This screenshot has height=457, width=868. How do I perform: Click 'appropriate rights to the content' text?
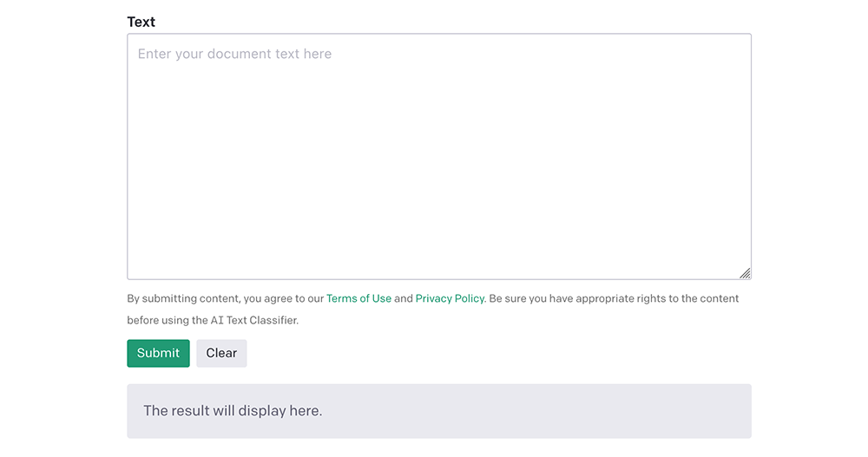pyautogui.click(x=657, y=299)
